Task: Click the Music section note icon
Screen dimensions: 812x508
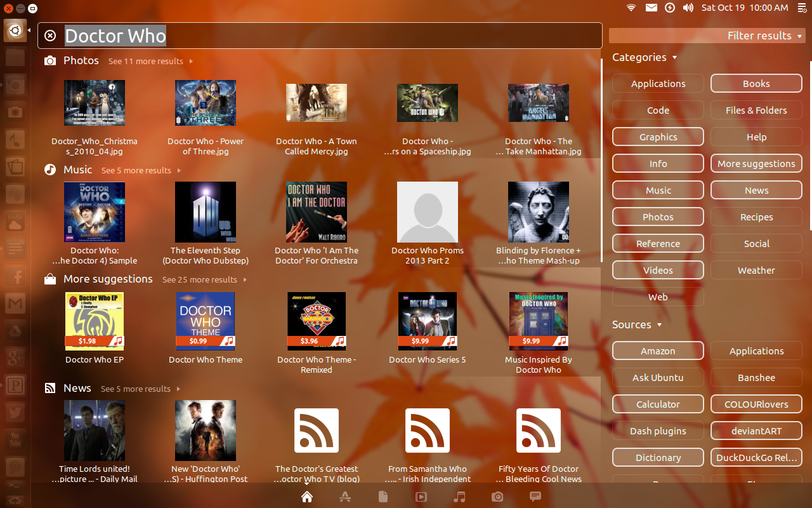Action: (49, 170)
